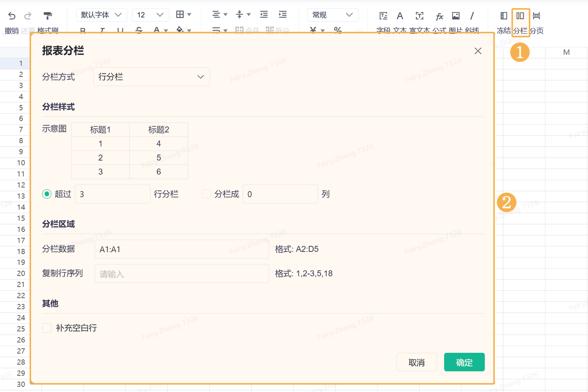Viewport: 588px width, 392px height.
Task: Click the increase indent icon
Action: click(283, 14)
